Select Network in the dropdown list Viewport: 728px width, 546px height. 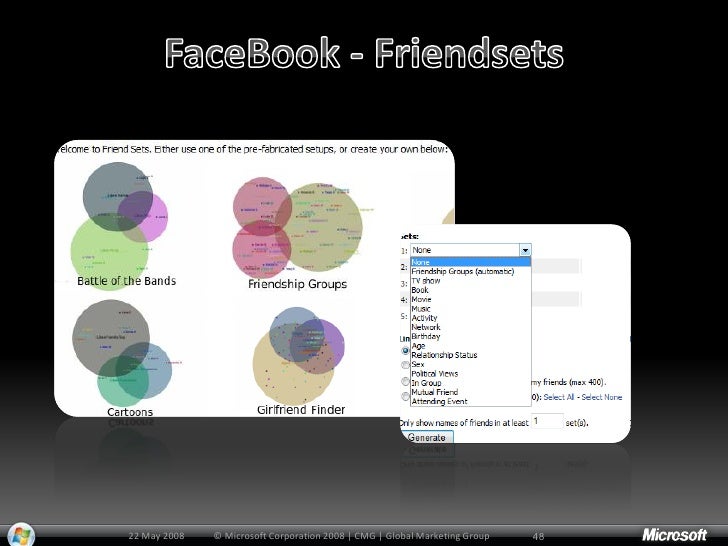[426, 327]
